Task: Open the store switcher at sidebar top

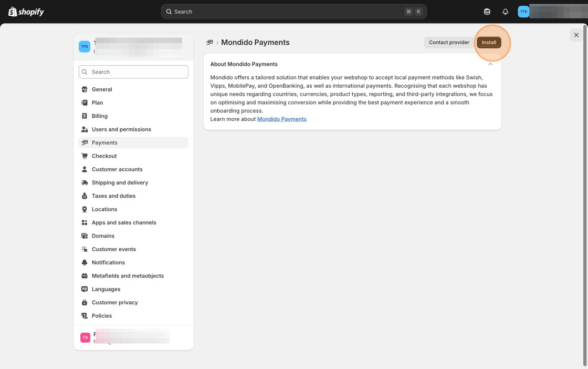Action: [133, 46]
